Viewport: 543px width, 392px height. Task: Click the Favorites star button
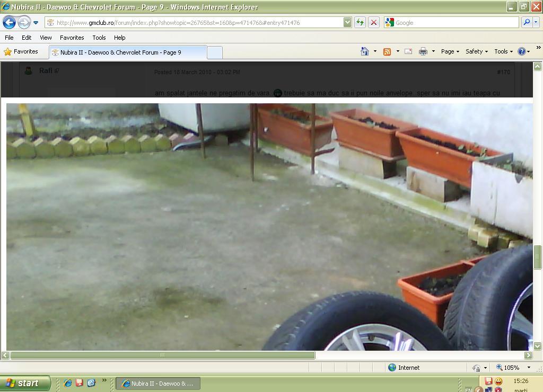click(x=21, y=51)
